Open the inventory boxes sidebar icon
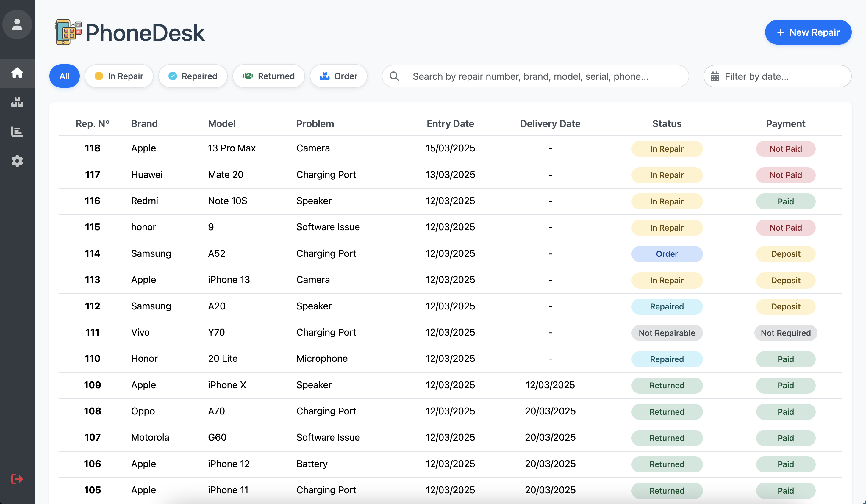The width and height of the screenshot is (866, 504). [x=17, y=102]
